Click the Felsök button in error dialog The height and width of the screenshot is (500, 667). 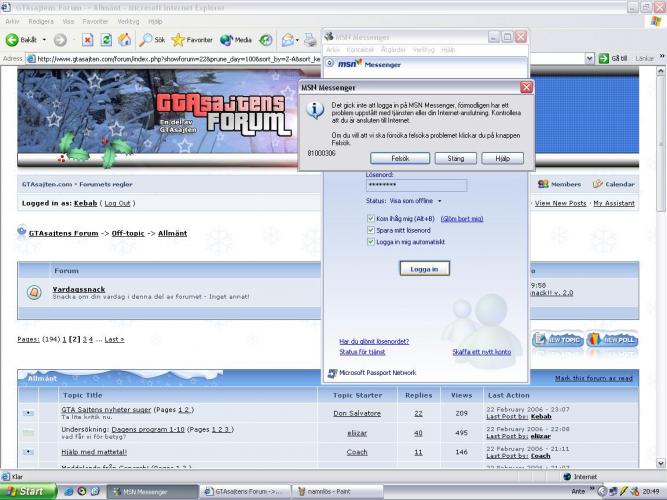[399, 158]
